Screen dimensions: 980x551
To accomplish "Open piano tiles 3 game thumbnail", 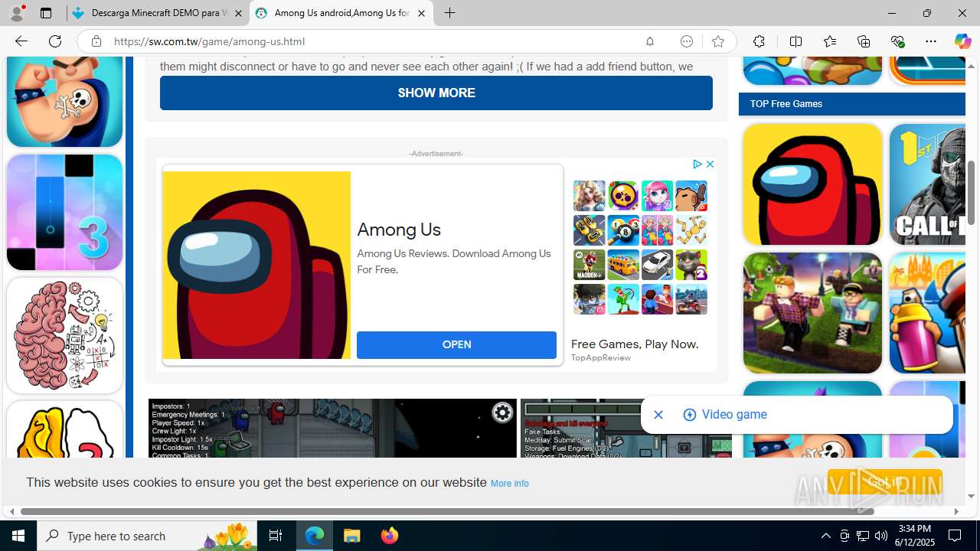I will [64, 212].
